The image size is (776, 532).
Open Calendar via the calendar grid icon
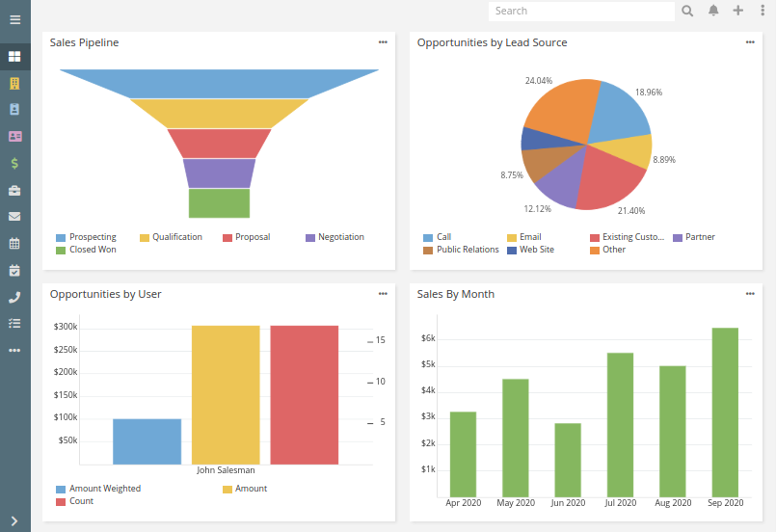pyautogui.click(x=14, y=244)
